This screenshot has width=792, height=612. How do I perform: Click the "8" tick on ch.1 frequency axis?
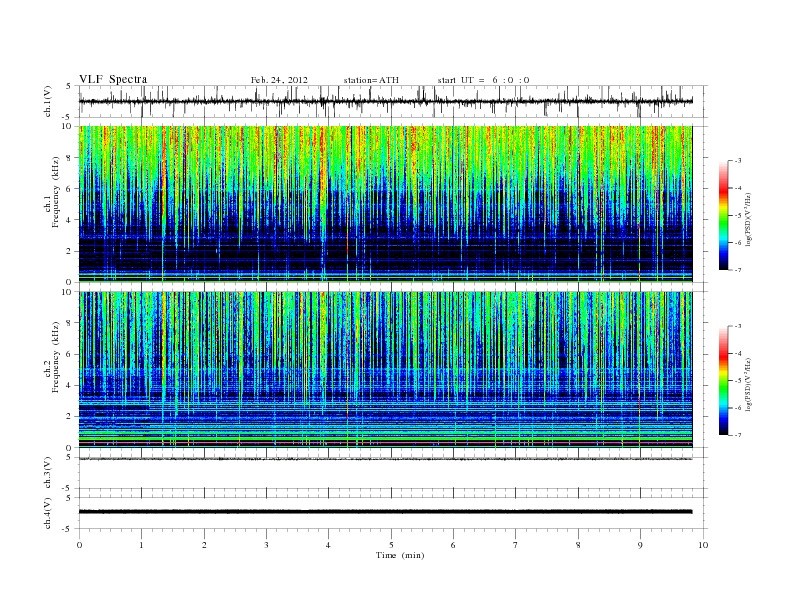tap(70, 158)
